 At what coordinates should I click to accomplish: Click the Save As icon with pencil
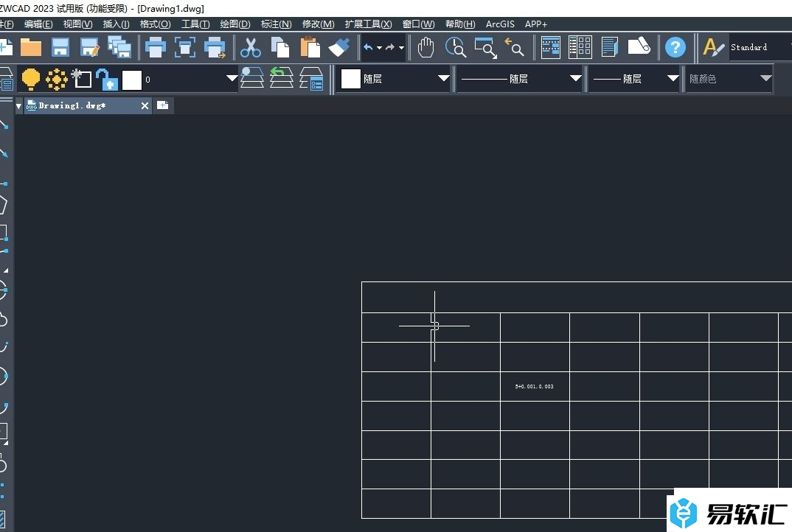pyautogui.click(x=90, y=47)
